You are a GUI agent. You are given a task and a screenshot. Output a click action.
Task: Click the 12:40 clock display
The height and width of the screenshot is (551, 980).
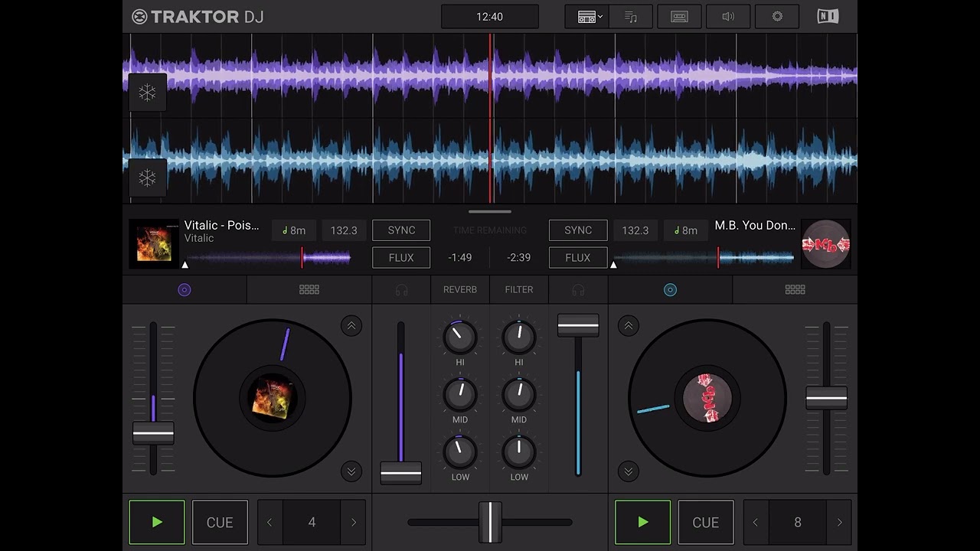[490, 17]
